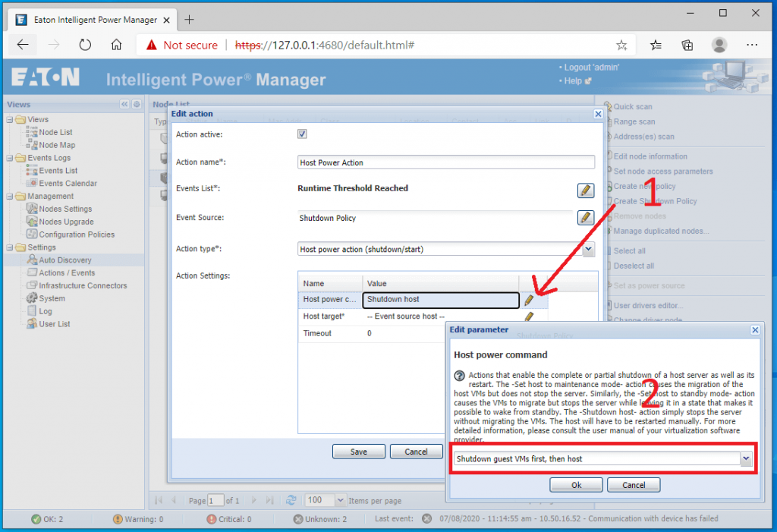This screenshot has width=777, height=532.
Task: Toggle the Action active checkbox
Action: [x=302, y=134]
